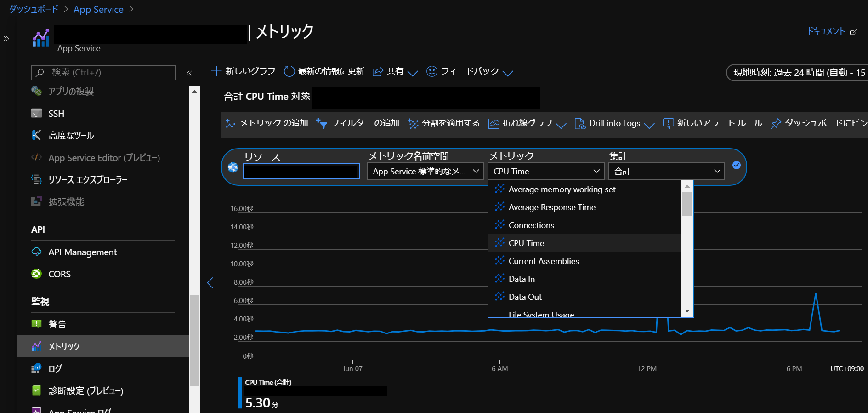This screenshot has width=868, height=413.
Task: Toggle the CPU Time metric combo box
Action: pyautogui.click(x=546, y=171)
